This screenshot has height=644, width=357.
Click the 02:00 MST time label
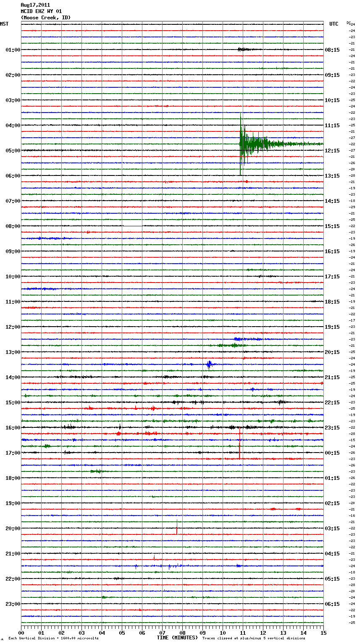pyautogui.click(x=13, y=75)
